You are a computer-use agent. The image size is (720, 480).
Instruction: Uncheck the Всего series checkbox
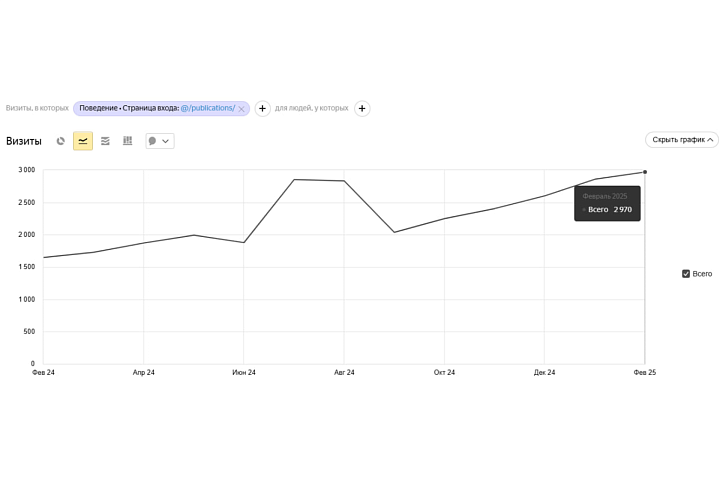(x=686, y=274)
